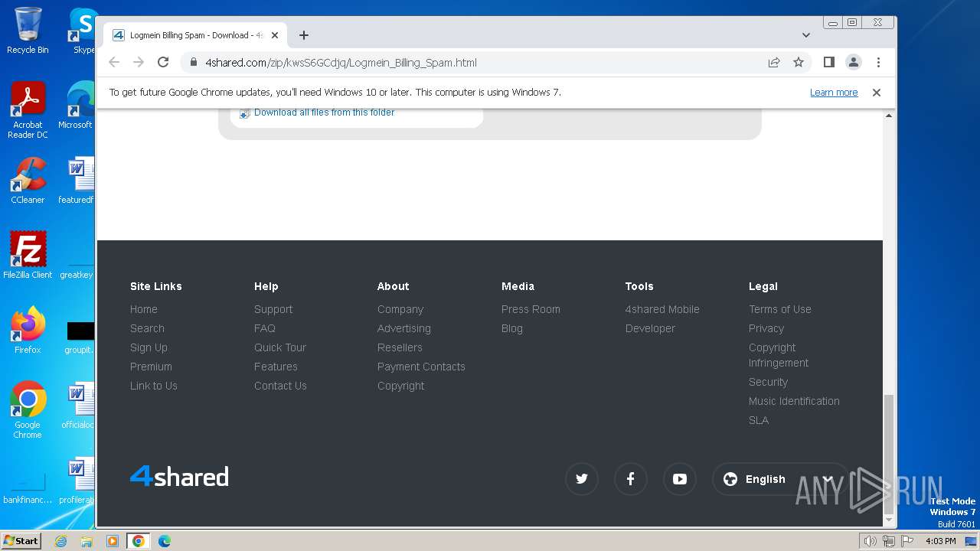Open the 4shared YouTube channel

[x=680, y=479]
